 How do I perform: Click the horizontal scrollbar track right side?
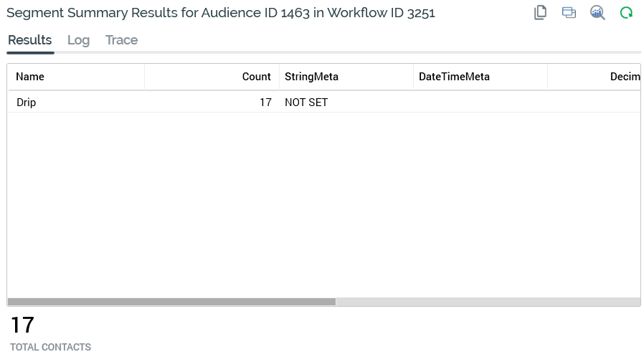[x=488, y=302]
